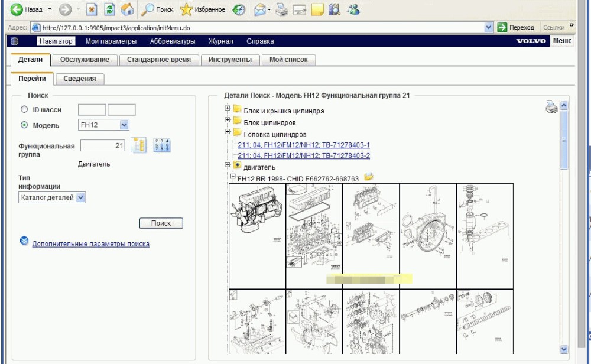Go to the browser Home icon
Image resolution: width=591 pixels, height=364 pixels.
128,9
